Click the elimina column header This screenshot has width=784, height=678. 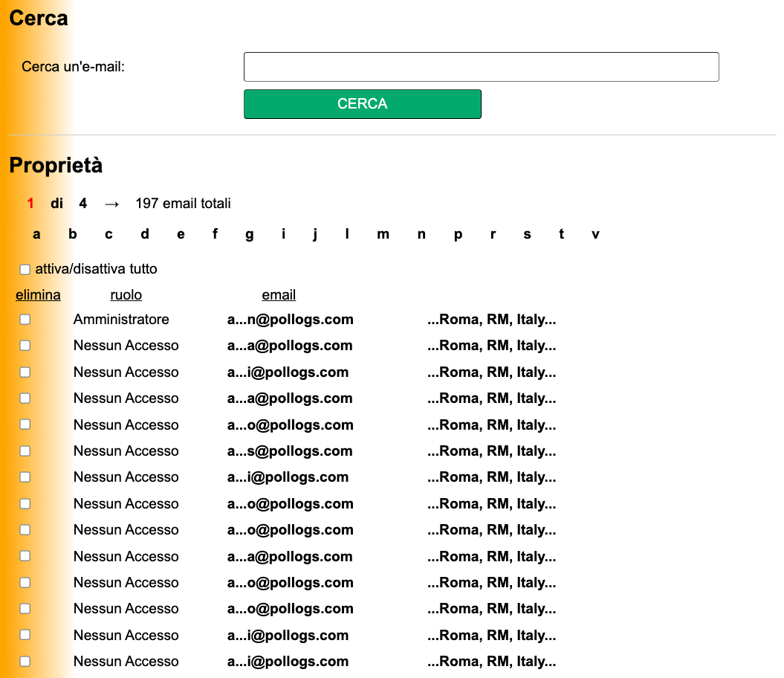tap(38, 294)
